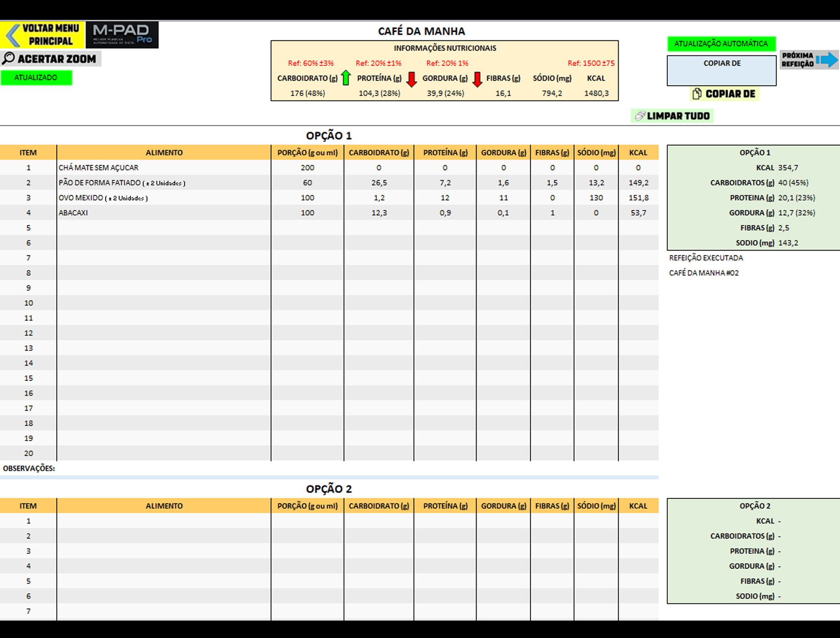Click the red down arrow beside Gordura
The width and height of the screenshot is (840, 638).
(477, 79)
